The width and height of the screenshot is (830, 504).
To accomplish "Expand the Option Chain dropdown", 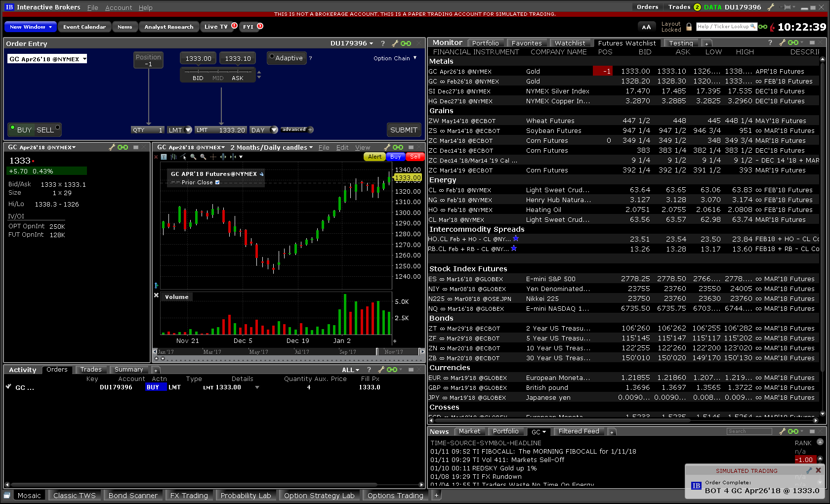I will [395, 58].
